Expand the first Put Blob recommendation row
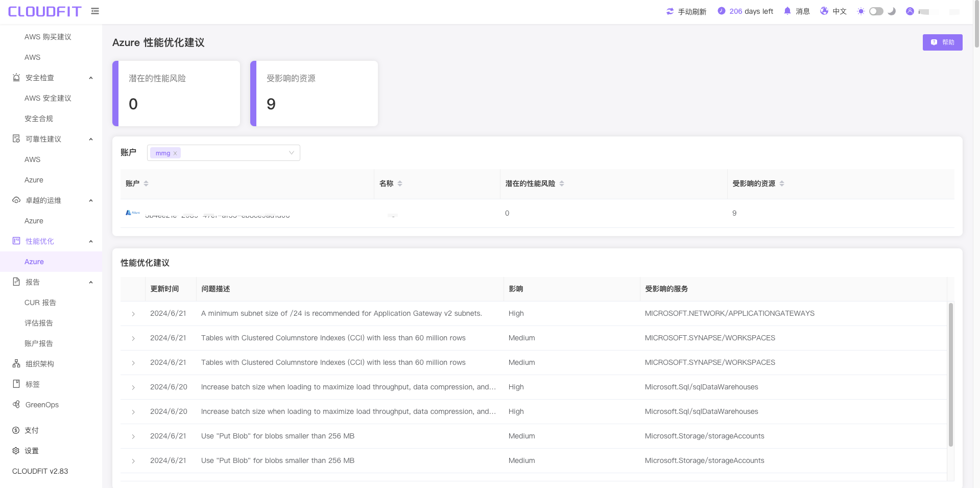The height and width of the screenshot is (488, 980). coord(133,436)
